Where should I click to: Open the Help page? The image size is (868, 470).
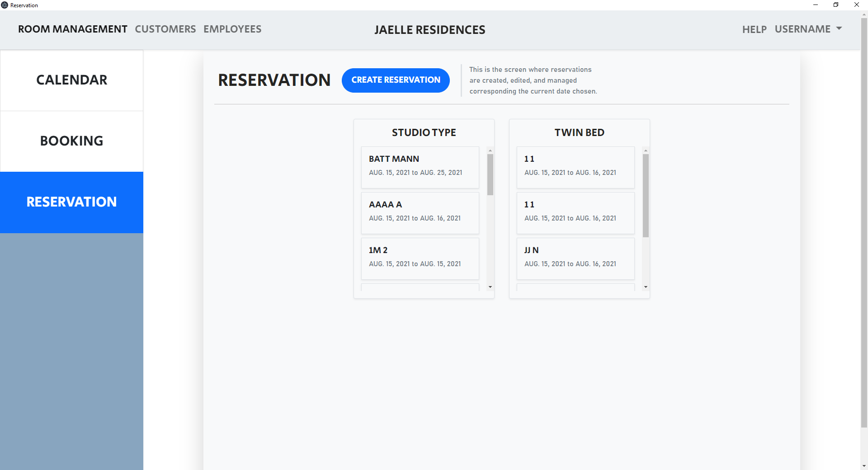[x=755, y=29]
